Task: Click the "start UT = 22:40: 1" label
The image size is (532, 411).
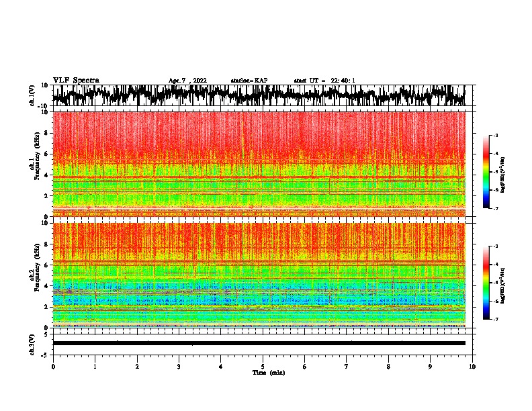Action: tap(324, 81)
